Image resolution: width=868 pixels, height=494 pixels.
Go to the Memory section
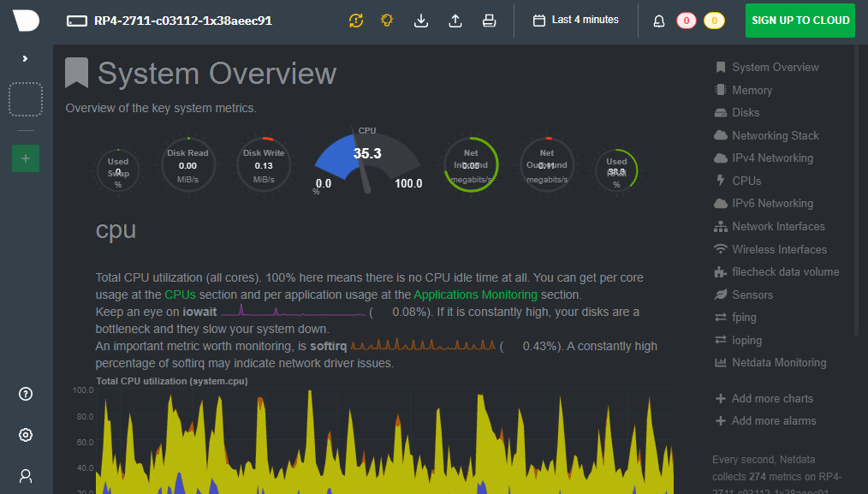[x=752, y=90]
